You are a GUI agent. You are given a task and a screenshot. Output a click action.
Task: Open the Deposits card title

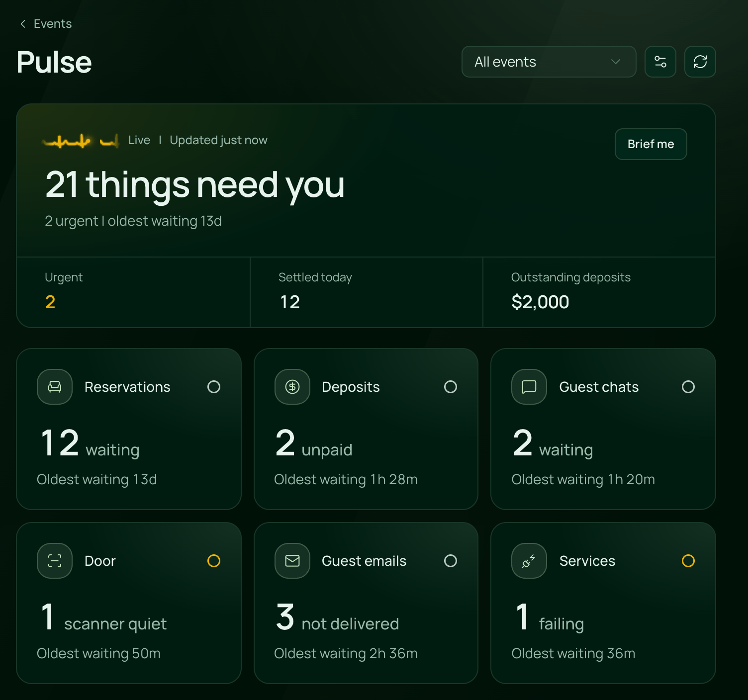point(351,387)
